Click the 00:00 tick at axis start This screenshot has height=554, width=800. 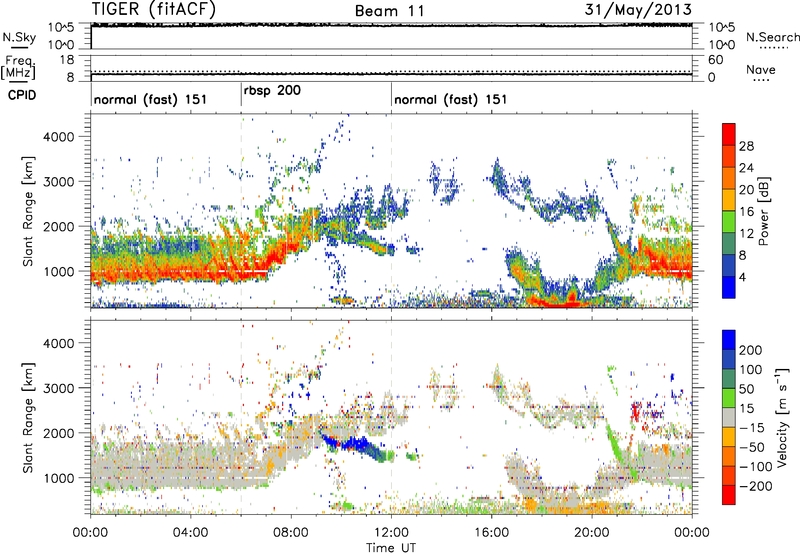(90, 533)
